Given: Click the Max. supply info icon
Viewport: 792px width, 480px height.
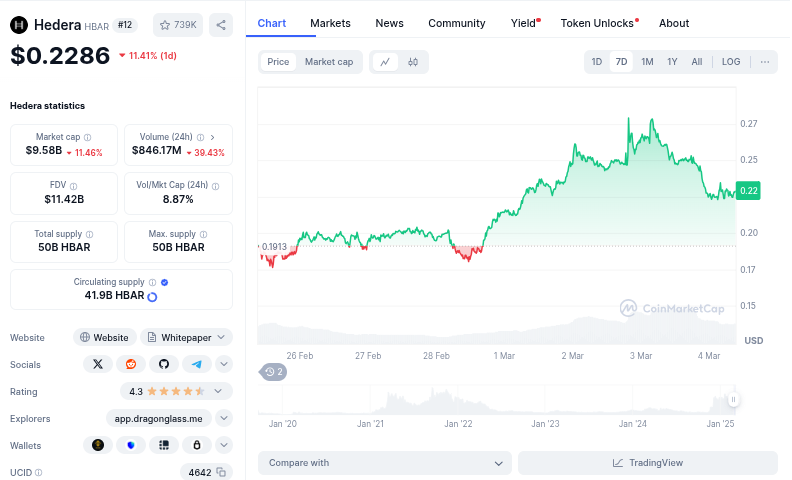Looking at the screenshot, I should [x=204, y=234].
